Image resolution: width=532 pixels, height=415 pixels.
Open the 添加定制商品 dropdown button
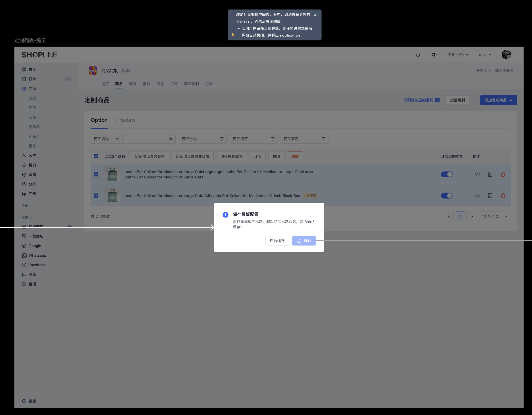pyautogui.click(x=498, y=100)
